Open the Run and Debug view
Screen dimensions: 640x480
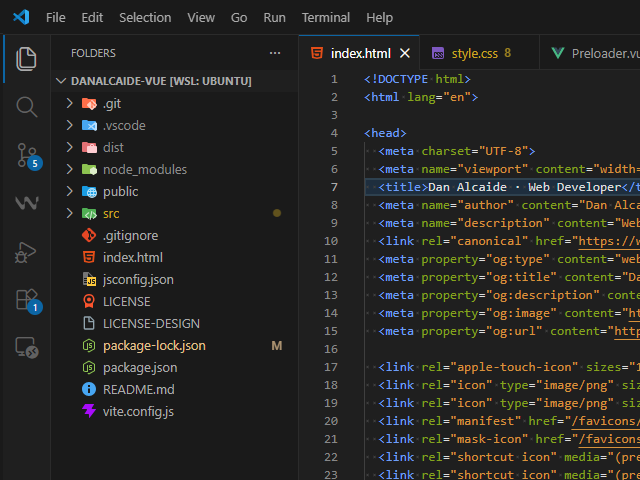tap(25, 253)
